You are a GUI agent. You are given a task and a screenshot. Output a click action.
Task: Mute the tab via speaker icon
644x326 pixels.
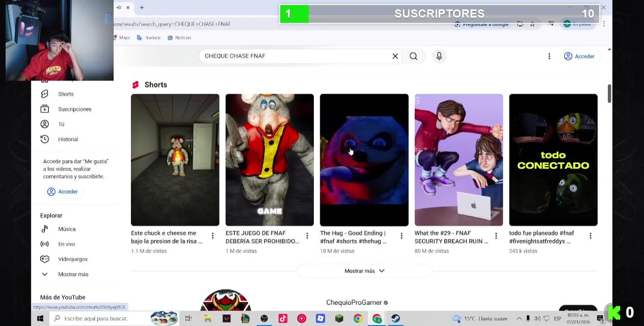pos(119,8)
